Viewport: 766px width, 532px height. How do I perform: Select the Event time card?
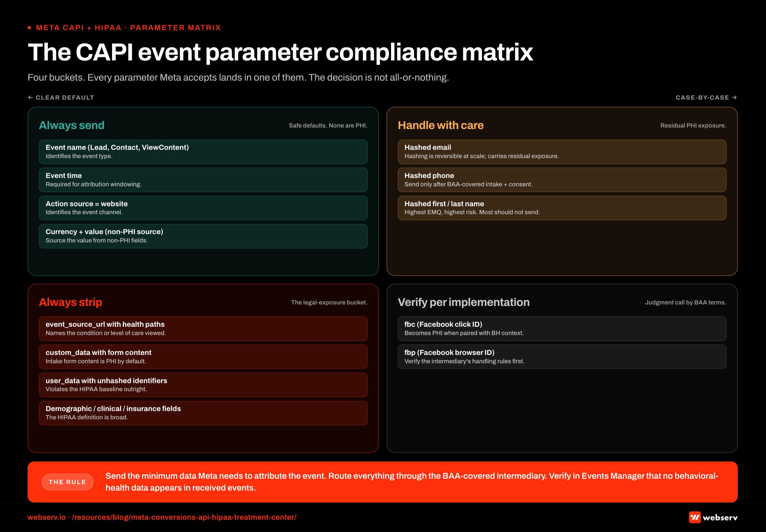click(203, 180)
